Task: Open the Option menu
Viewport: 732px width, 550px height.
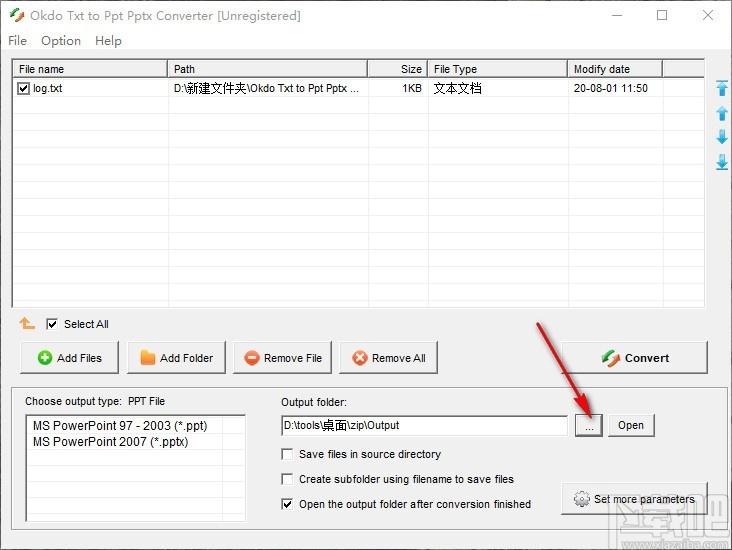Action: 61,41
